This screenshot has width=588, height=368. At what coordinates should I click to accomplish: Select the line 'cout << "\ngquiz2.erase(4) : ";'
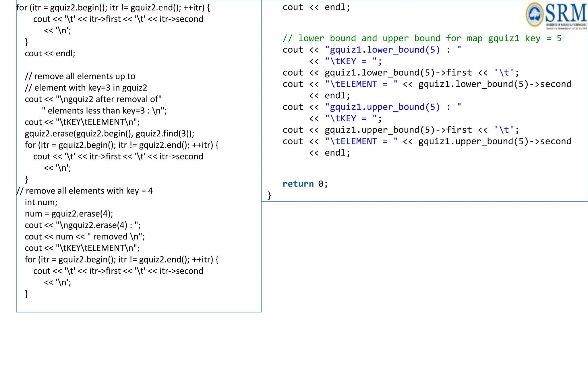click(x=83, y=226)
